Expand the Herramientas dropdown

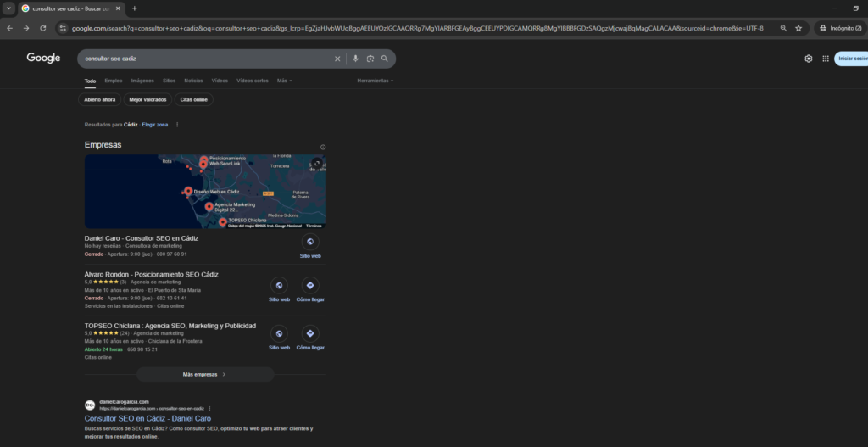pos(376,81)
